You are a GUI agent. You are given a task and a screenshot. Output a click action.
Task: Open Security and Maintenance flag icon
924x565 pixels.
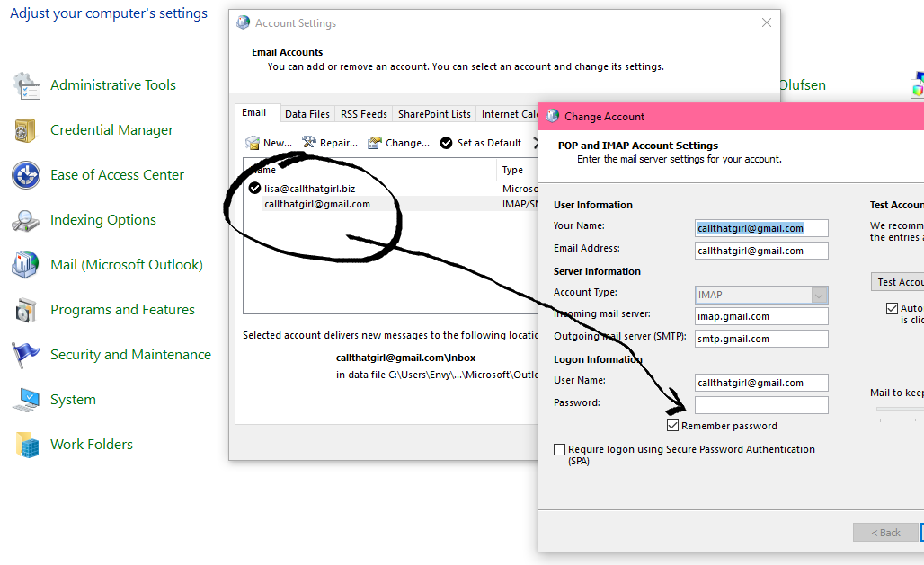click(x=26, y=355)
